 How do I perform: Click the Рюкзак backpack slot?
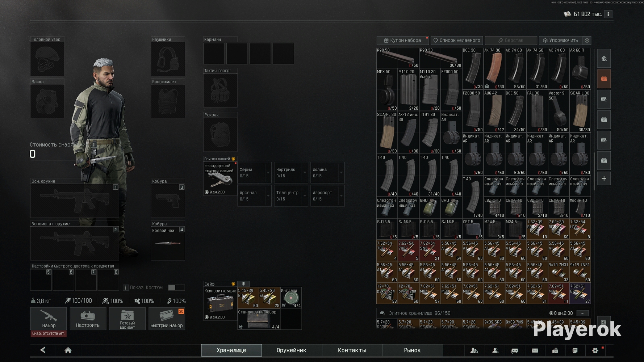click(220, 135)
